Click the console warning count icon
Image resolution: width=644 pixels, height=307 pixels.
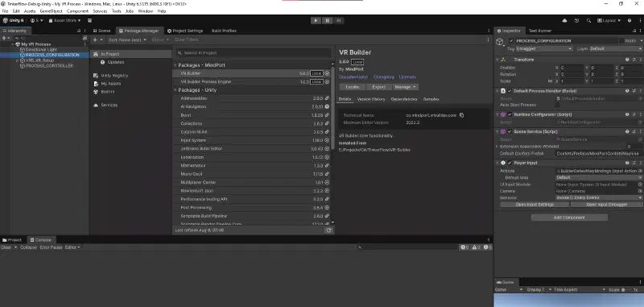(476, 247)
